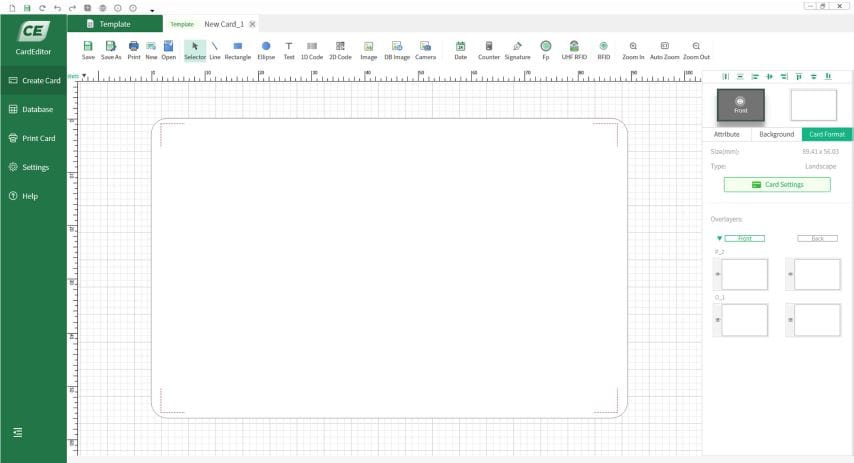
Task: Open the Database section
Action: point(34,109)
